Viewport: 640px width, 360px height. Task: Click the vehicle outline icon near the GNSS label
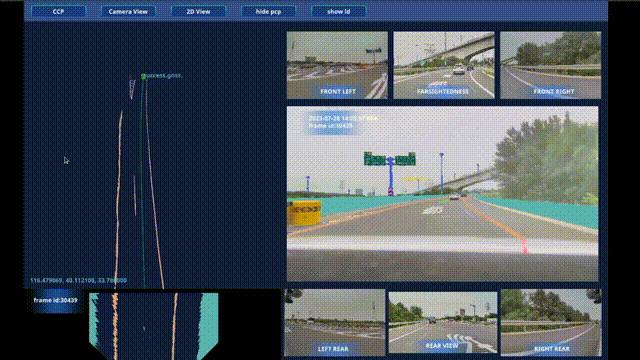point(132,88)
